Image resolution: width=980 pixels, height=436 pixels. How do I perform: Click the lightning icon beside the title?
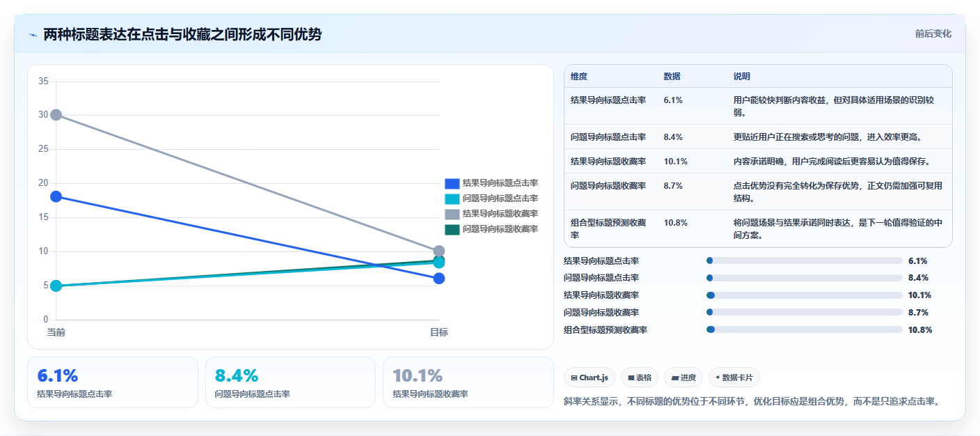coord(33,35)
